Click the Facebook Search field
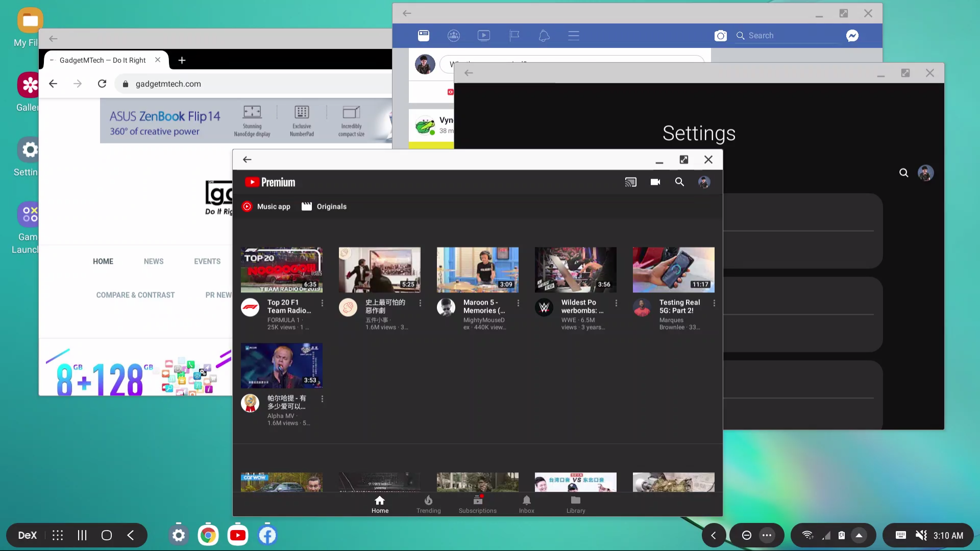The image size is (980, 551). [x=787, y=36]
